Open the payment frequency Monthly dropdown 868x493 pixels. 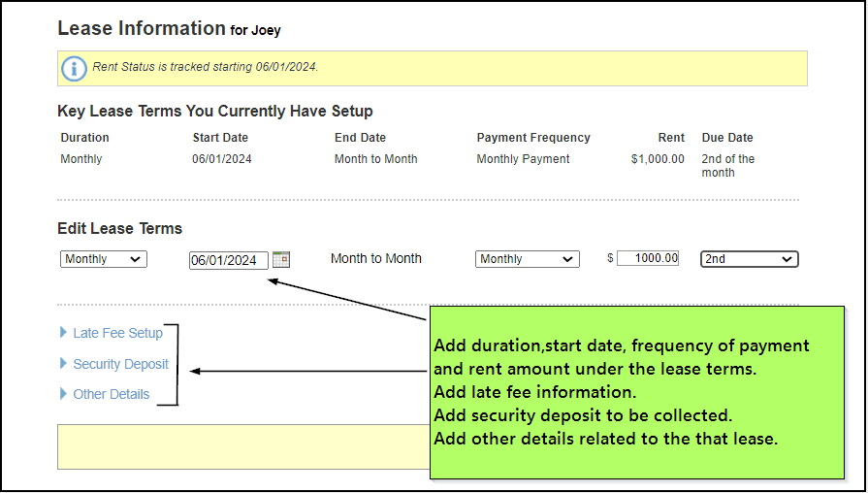527,259
